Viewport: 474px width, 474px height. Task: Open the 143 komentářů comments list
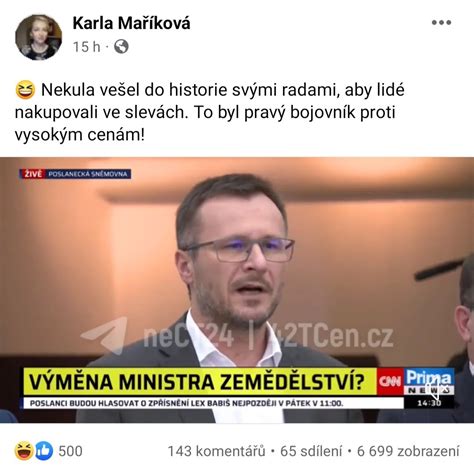(216, 451)
